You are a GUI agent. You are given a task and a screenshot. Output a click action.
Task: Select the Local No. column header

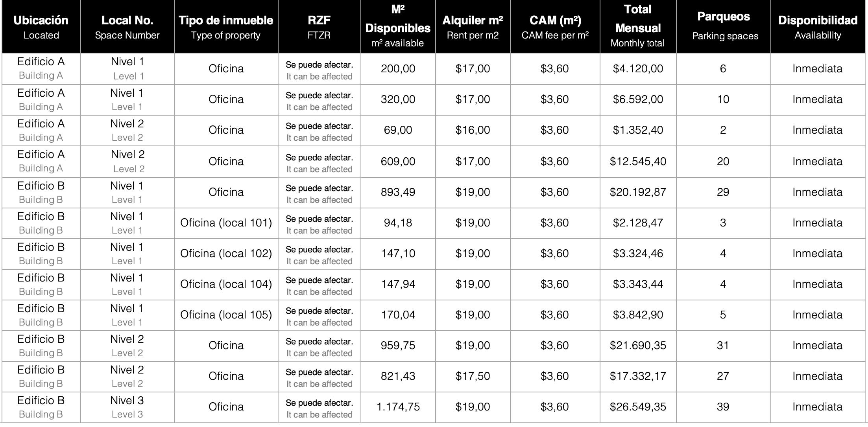click(127, 26)
